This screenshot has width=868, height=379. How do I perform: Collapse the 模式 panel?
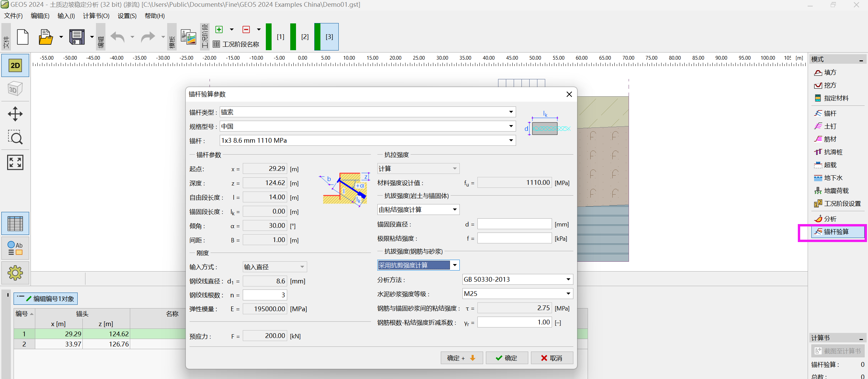[x=861, y=60]
